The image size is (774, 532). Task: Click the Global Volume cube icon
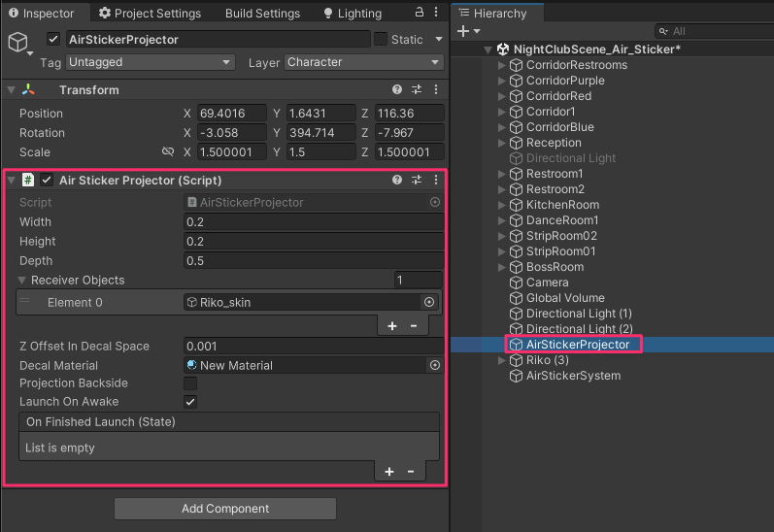click(x=516, y=298)
